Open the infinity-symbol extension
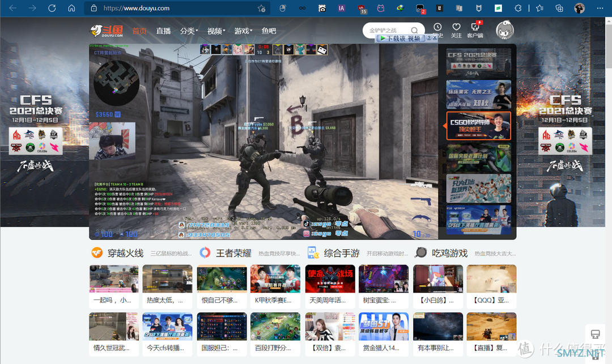The width and height of the screenshot is (612, 364). tap(303, 8)
